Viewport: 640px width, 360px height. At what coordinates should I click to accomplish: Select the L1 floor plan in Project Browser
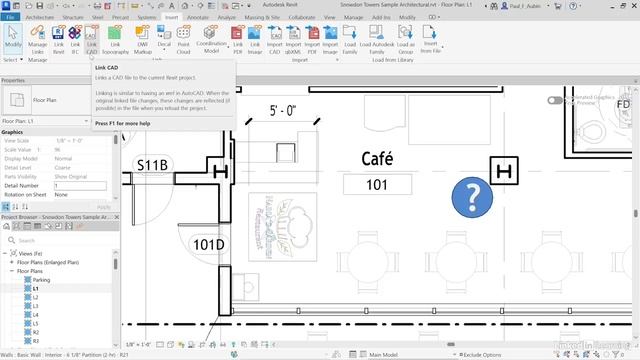click(x=36, y=289)
